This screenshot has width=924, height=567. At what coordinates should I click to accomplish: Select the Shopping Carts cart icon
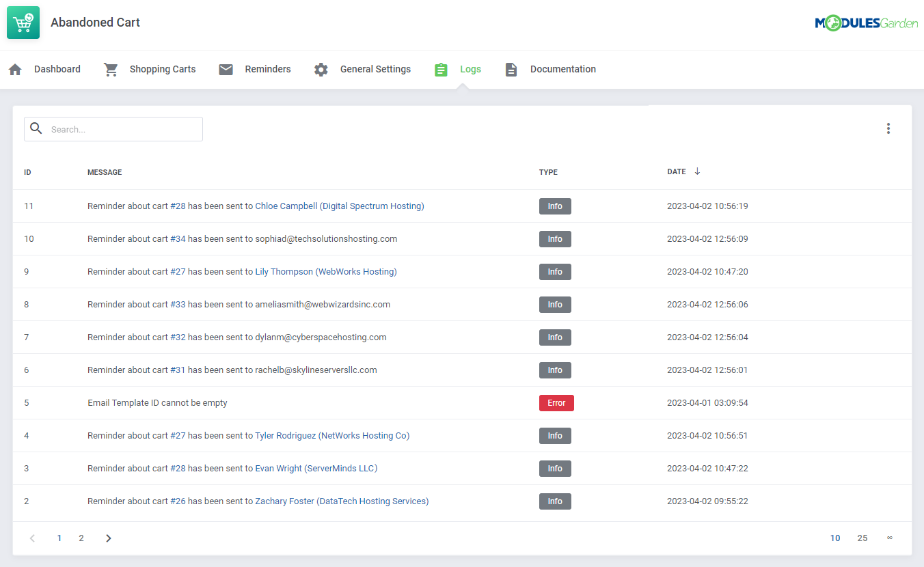(x=110, y=69)
